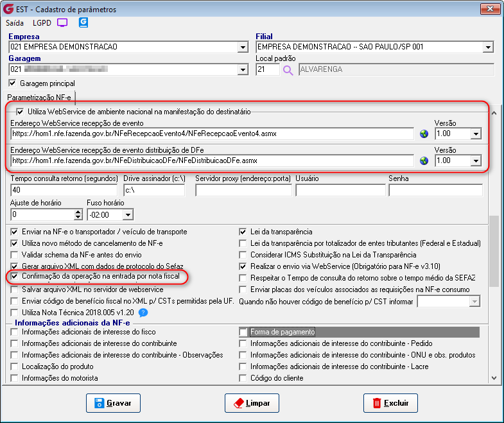This screenshot has width=504, height=423.
Task: Toggle Lei da transparência checkbox
Action: pyautogui.click(x=243, y=232)
